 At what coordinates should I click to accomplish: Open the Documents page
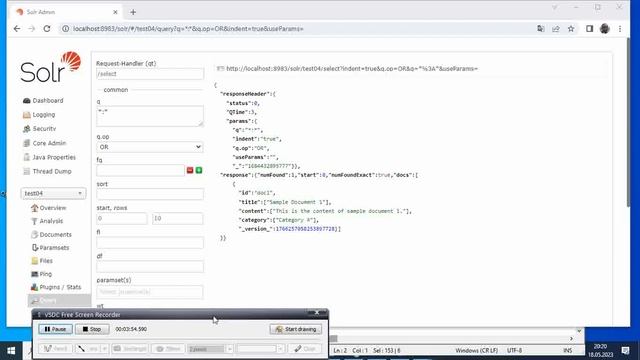pos(51,235)
